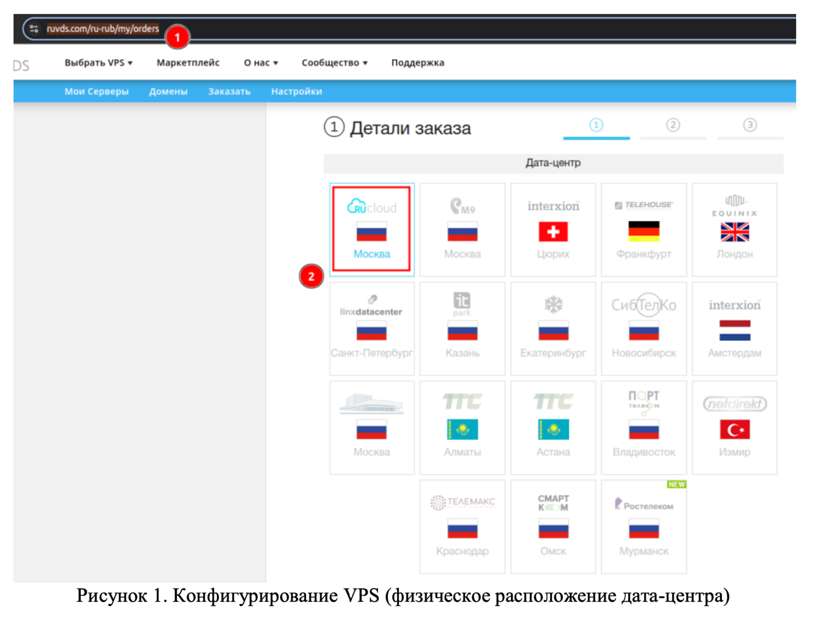Open the Мои Серверы section
Viewport: 840px width, 620px height.
96,91
